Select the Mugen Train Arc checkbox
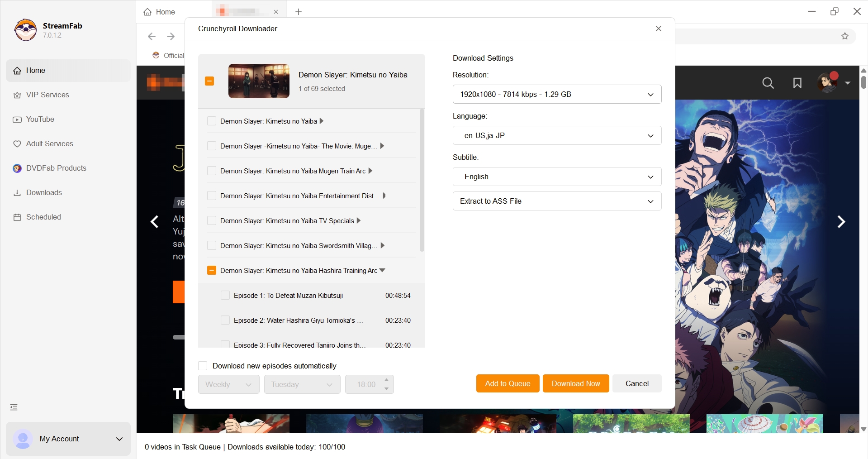This screenshot has width=868, height=459. point(212,171)
